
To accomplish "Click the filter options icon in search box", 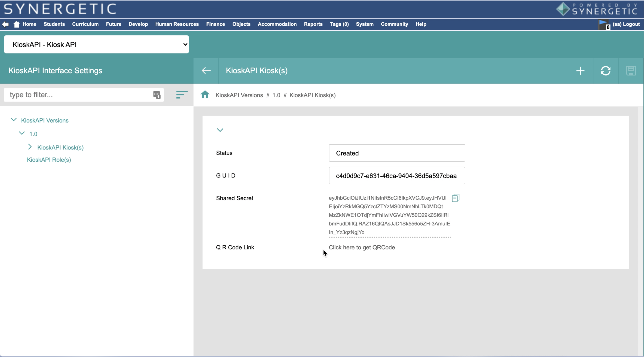I will coord(157,95).
